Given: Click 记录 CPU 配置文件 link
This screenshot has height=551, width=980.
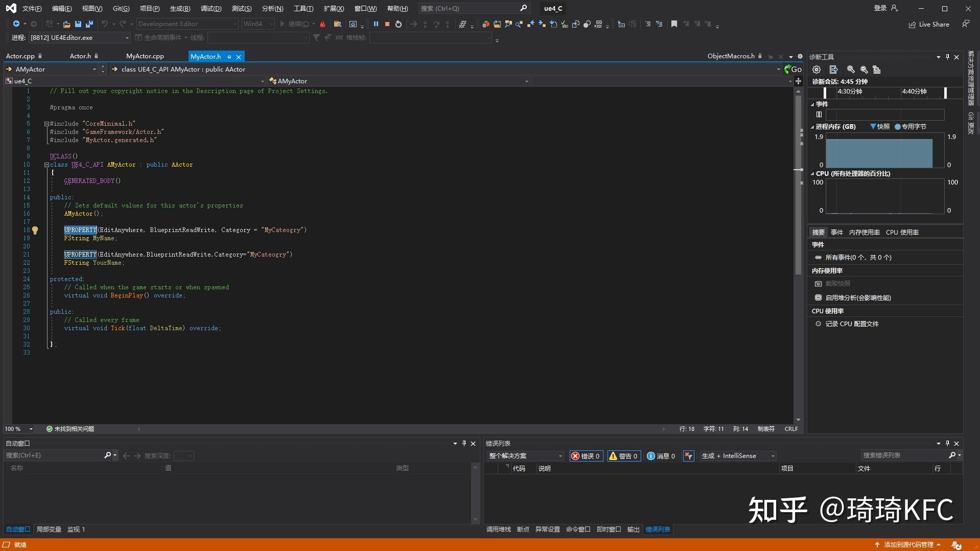Looking at the screenshot, I should point(852,324).
